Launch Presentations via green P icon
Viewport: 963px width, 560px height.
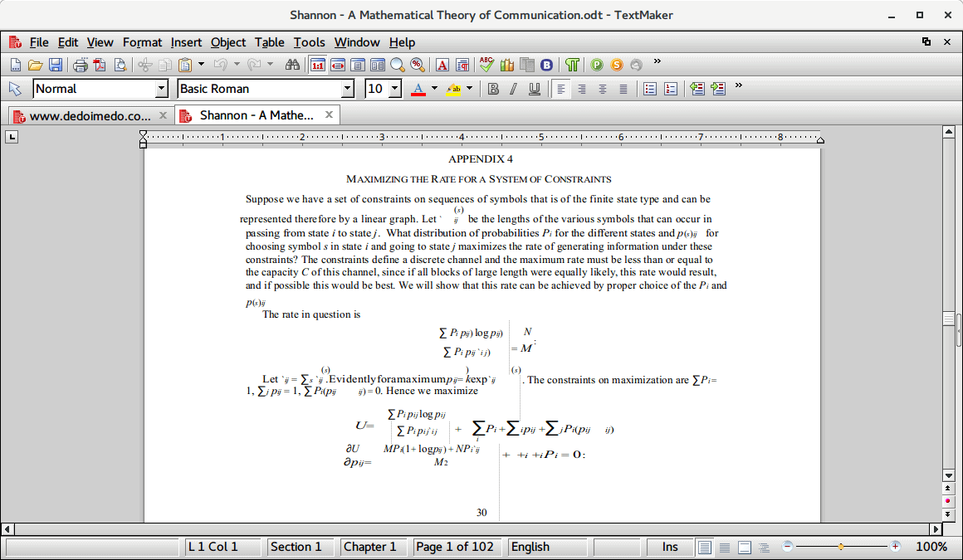596,65
